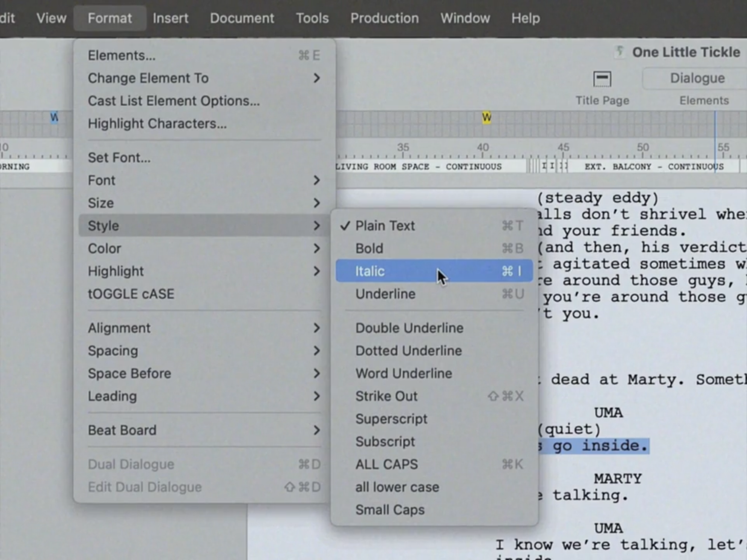The width and height of the screenshot is (747, 560).
Task: Open the Insert menu
Action: pos(170,18)
